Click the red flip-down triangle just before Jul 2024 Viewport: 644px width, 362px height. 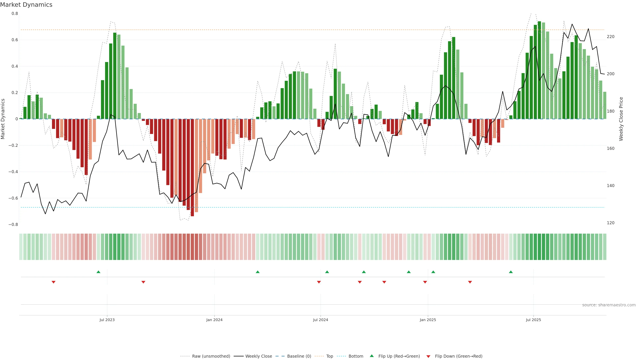[x=319, y=282]
